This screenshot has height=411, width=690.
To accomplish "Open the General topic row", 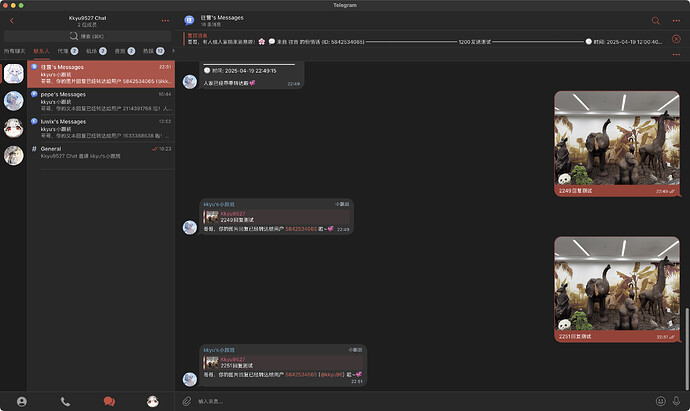I will pos(101,155).
